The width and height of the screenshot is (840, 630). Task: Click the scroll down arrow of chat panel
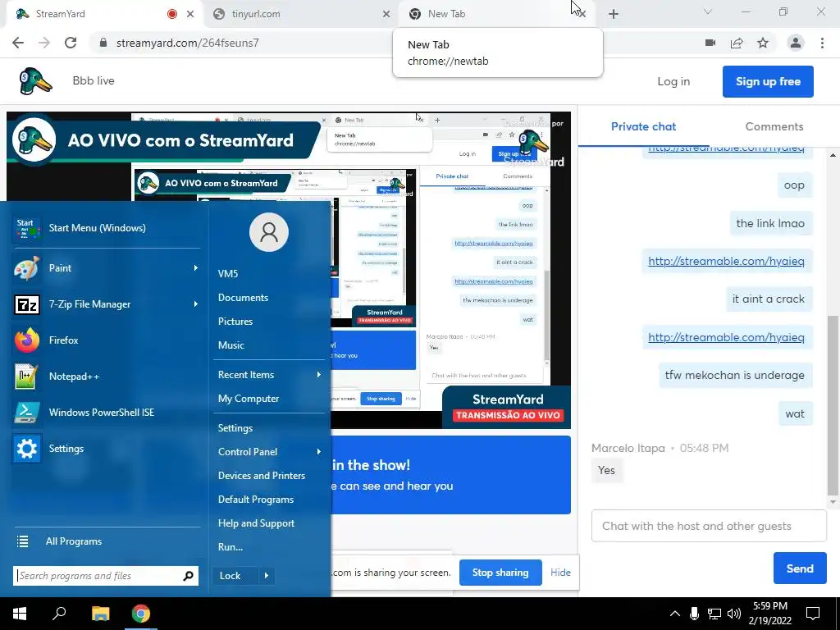coord(833,503)
